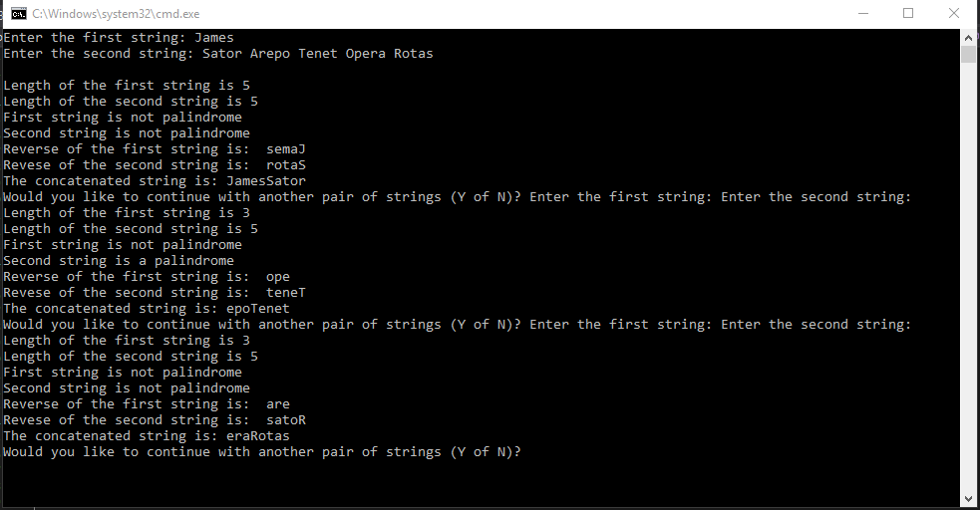Maximize the cmd.exe window
This screenshot has height=510, width=980.
908,13
